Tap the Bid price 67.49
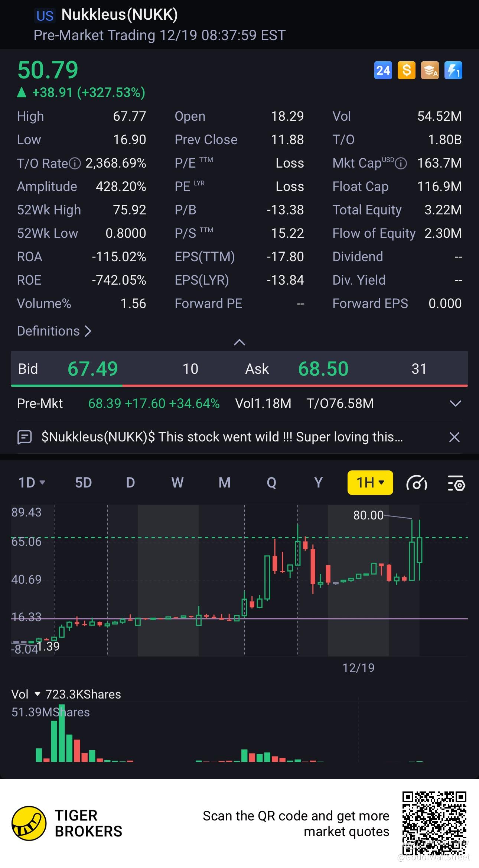Image resolution: width=479 pixels, height=868 pixels. point(93,369)
